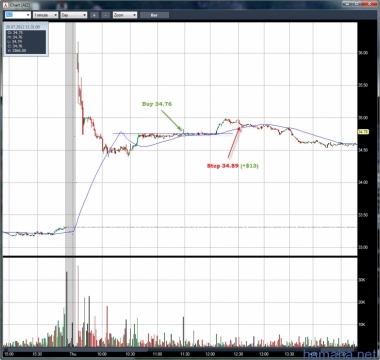Click the hamaha.net watermark link
380x360 pixels.
click(341, 354)
